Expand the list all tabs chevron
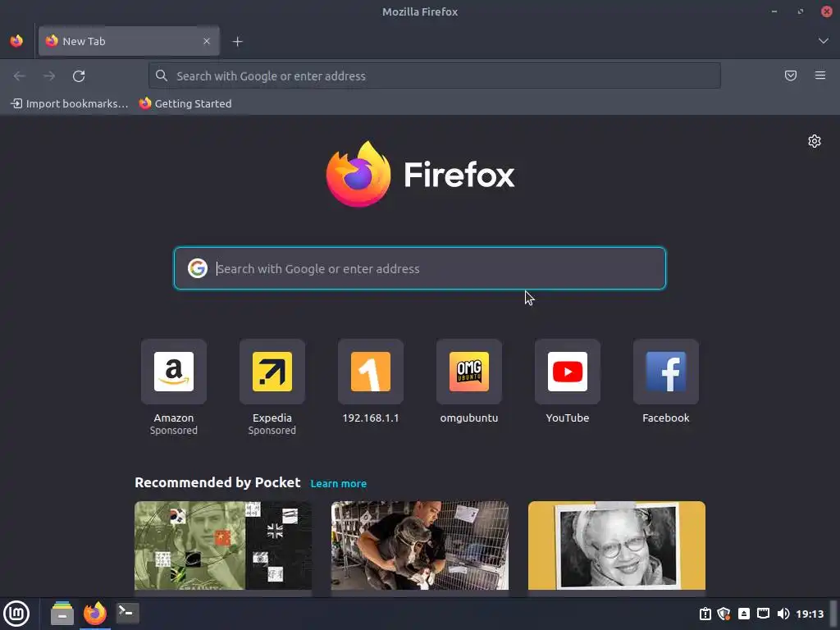Viewport: 840px width, 630px height. [823, 41]
